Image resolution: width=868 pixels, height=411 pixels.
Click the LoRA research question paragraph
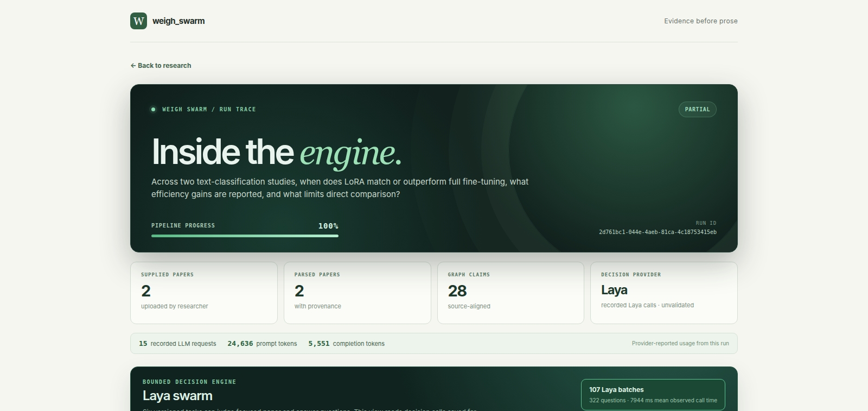coord(340,188)
